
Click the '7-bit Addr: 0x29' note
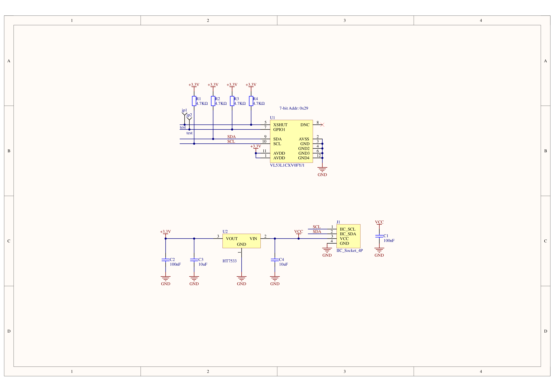(x=294, y=108)
